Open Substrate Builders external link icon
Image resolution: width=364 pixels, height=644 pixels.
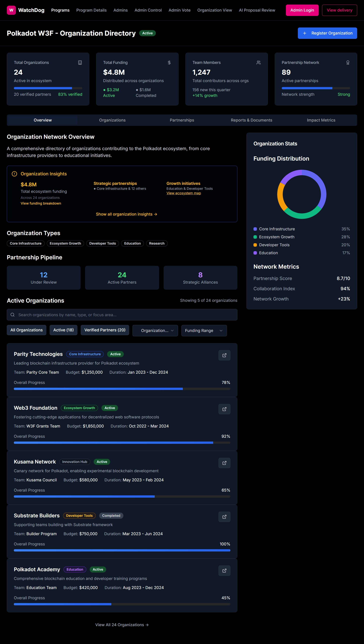click(224, 516)
